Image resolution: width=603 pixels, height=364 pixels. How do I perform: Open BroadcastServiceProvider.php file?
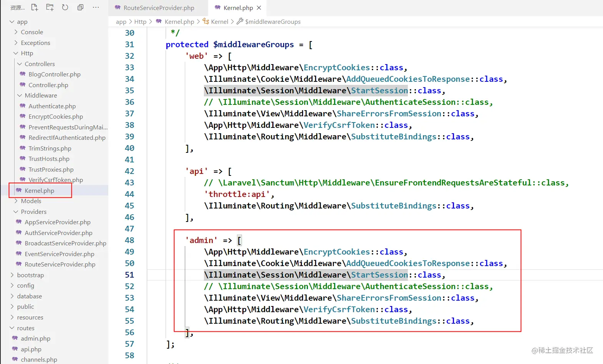tap(65, 243)
